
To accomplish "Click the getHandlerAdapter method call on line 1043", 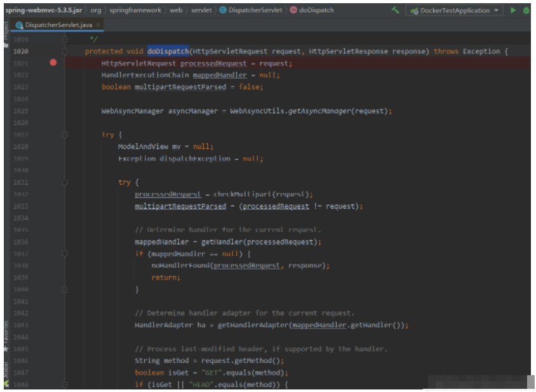I will [x=253, y=325].
